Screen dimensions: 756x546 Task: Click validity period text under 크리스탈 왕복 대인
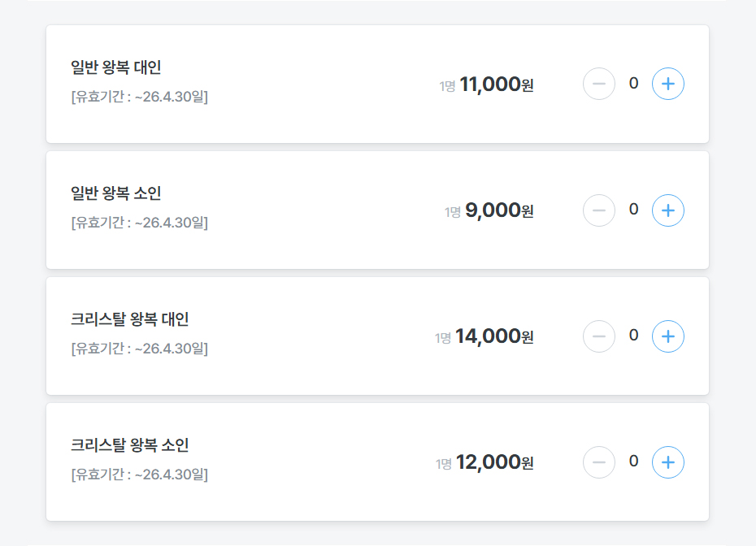click(x=139, y=349)
